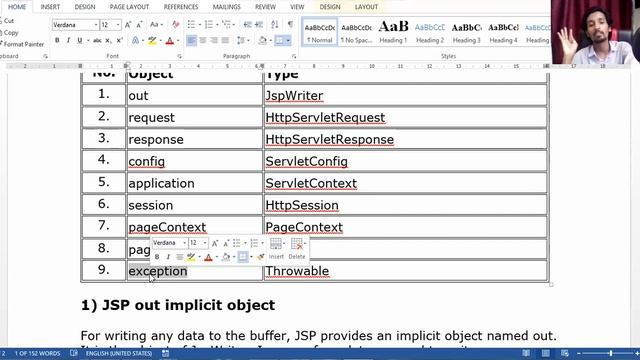The height and width of the screenshot is (360, 640).
Task: Open Borders dropdown arrow in ribbon
Action: [288, 40]
